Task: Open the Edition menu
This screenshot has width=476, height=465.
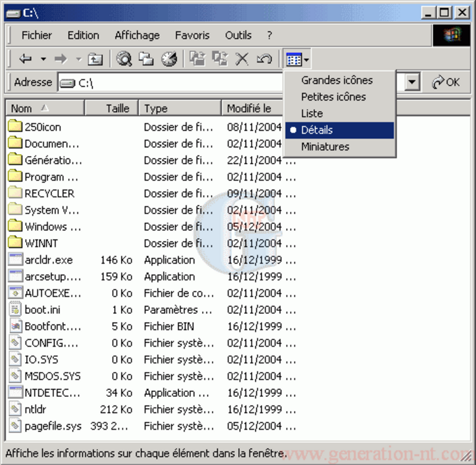Action: point(83,35)
